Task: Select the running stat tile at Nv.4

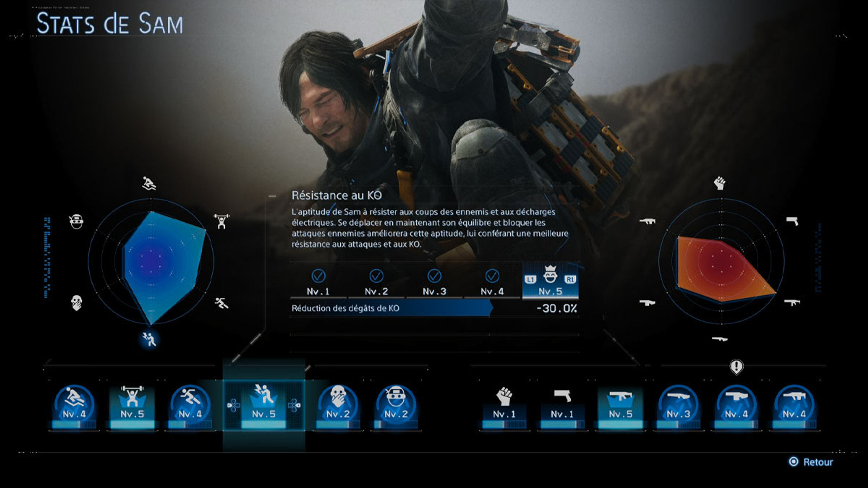Action: 190,407
